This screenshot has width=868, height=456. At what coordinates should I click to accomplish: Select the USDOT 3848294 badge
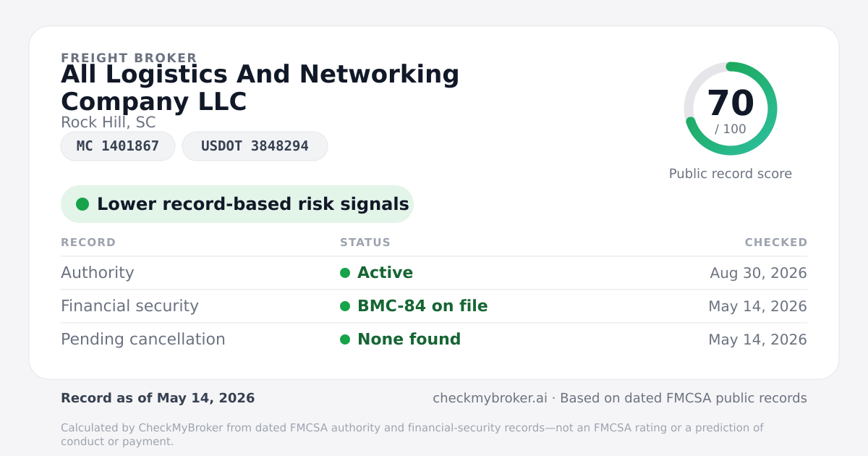pos(255,146)
